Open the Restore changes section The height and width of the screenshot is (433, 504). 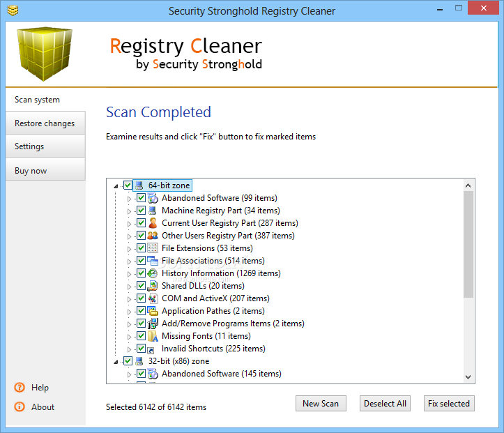[45, 123]
